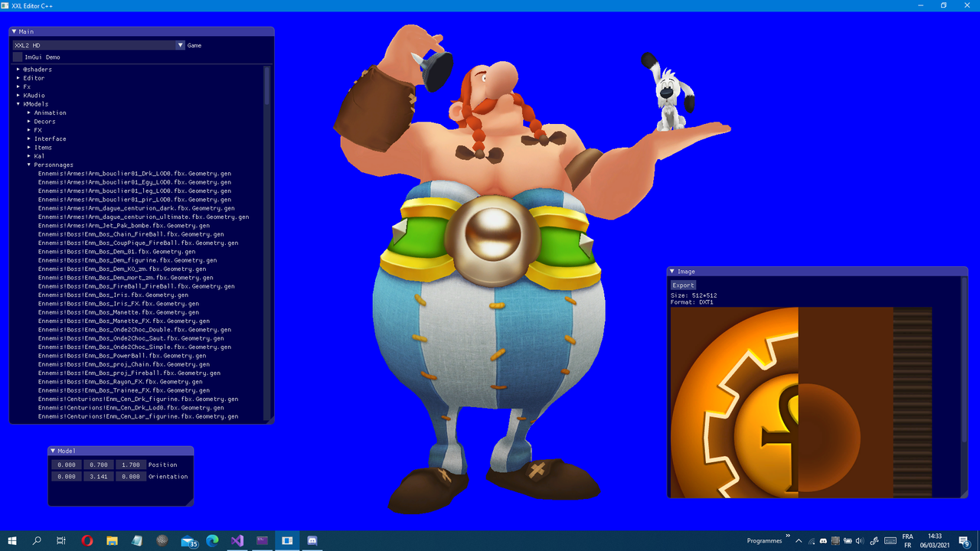Select Arm_bouclier01_leg_LOD0.fbx.Geometry.gen
This screenshot has width=980, height=551.
point(135,191)
